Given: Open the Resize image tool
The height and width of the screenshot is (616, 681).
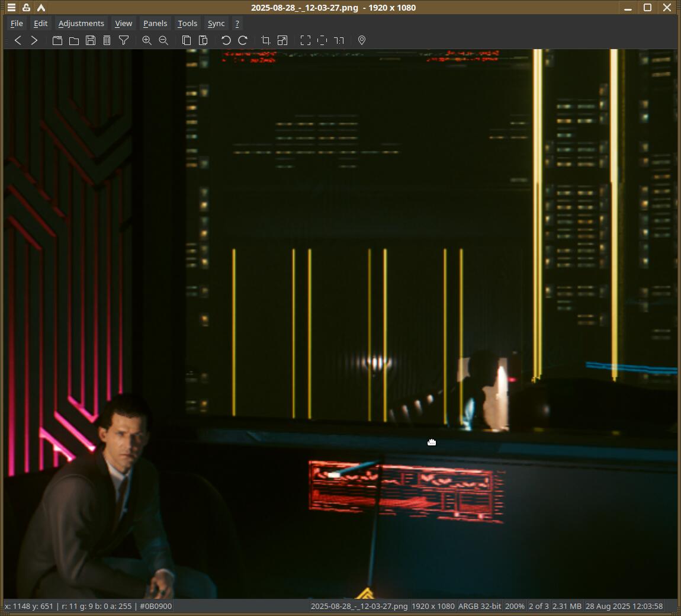Looking at the screenshot, I should pos(282,40).
